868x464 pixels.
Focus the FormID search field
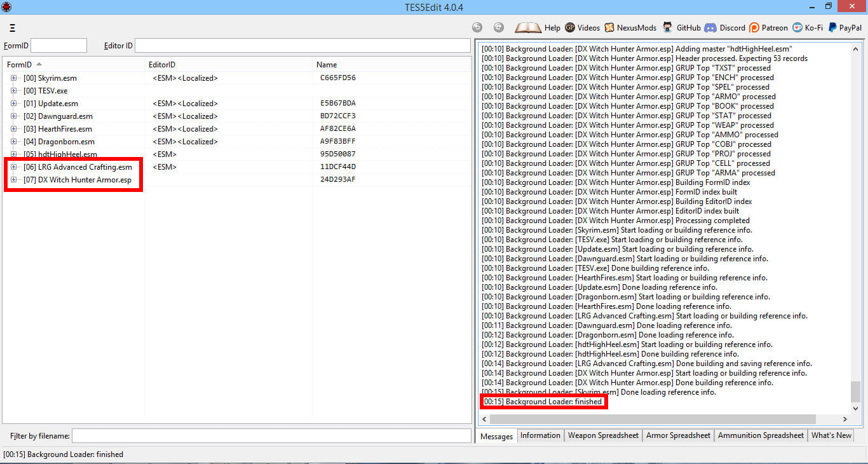[x=58, y=46]
